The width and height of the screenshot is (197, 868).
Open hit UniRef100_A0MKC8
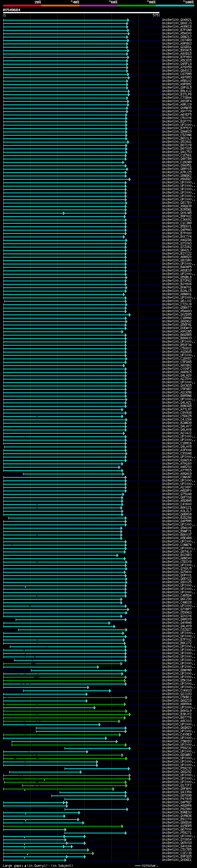click(177, 26)
